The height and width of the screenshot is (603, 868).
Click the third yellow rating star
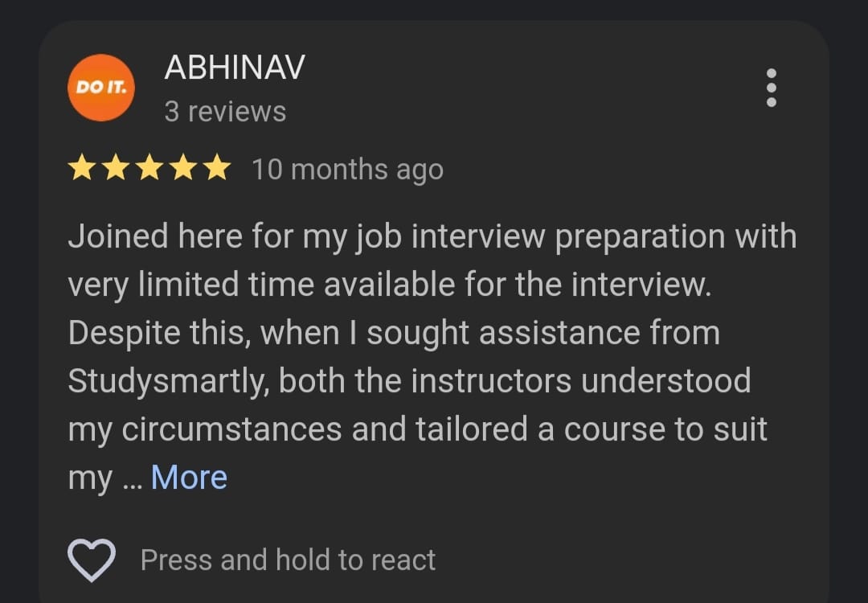tap(149, 168)
